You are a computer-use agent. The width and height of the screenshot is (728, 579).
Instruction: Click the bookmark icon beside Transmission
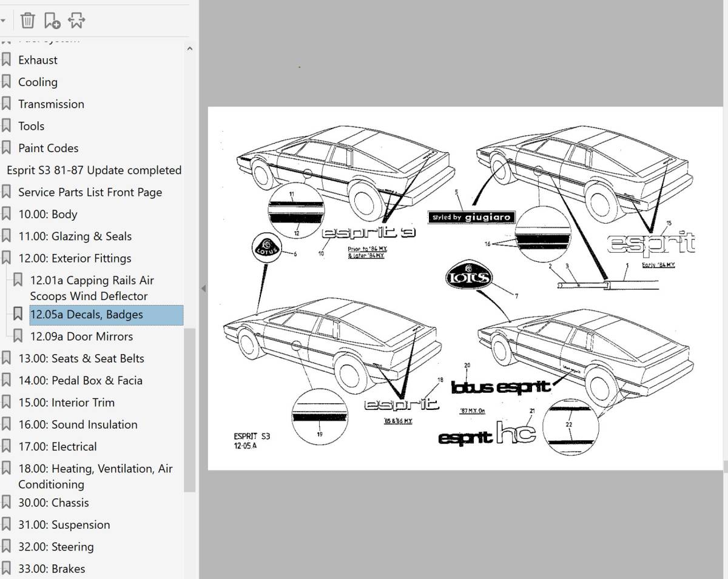(7, 104)
